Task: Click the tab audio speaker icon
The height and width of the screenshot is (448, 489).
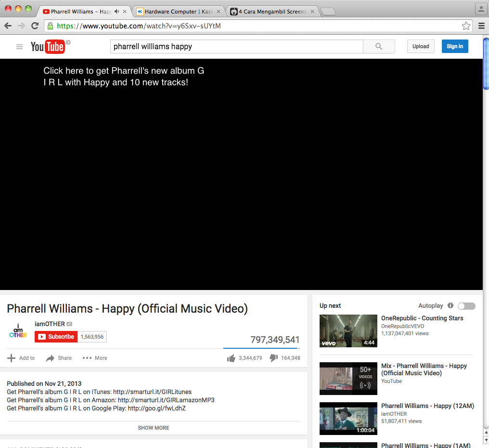Action: [116, 12]
